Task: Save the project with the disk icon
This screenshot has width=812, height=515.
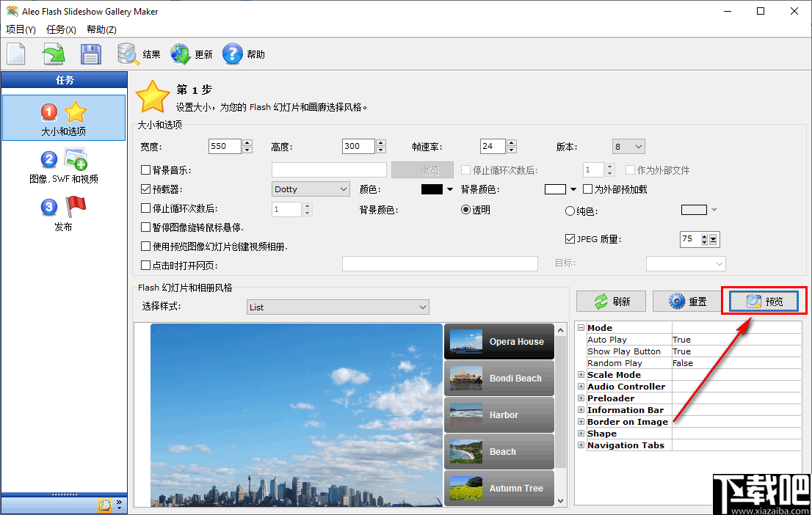Action: coord(90,54)
